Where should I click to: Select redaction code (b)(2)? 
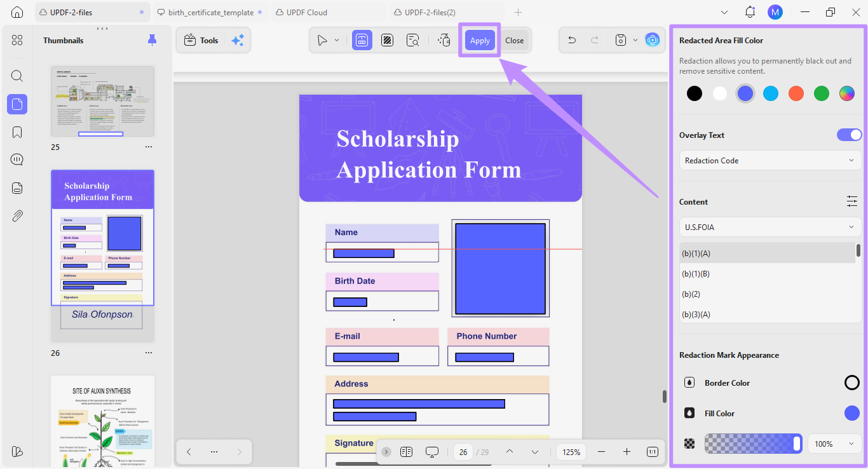tap(767, 294)
